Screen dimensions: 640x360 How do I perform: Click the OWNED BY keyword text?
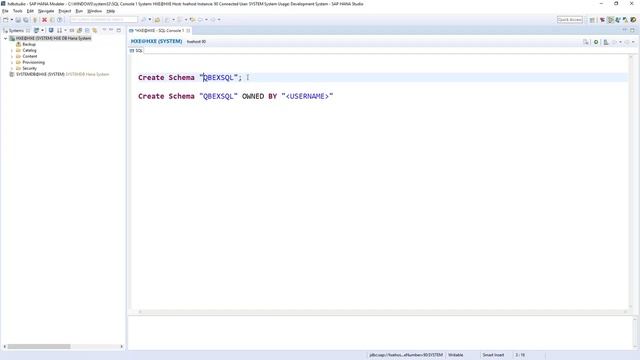coord(260,96)
